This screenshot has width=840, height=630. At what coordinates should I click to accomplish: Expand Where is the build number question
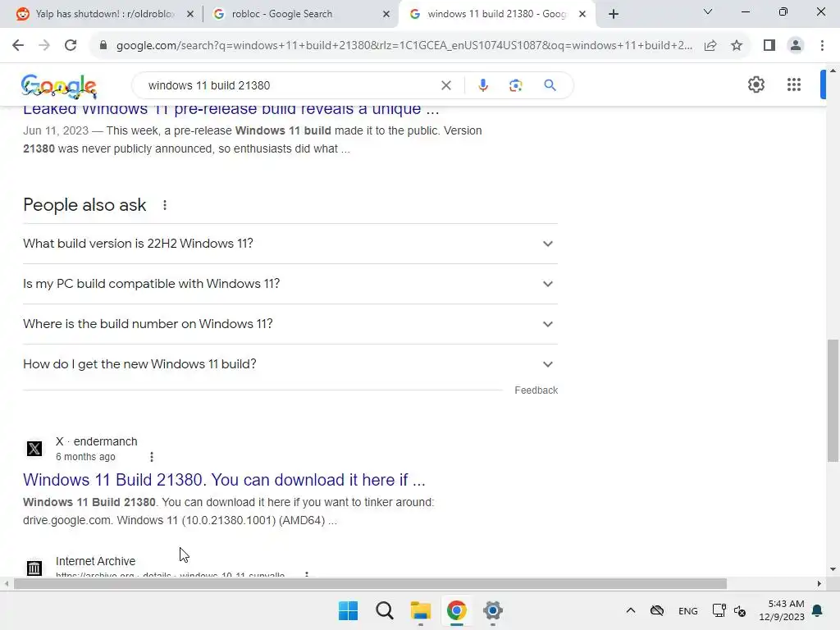(290, 324)
